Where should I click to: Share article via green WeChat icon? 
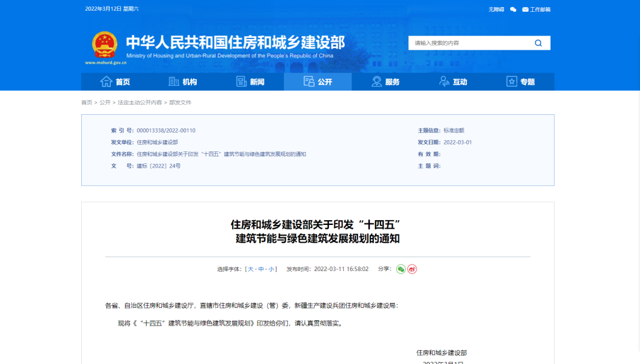point(401,269)
